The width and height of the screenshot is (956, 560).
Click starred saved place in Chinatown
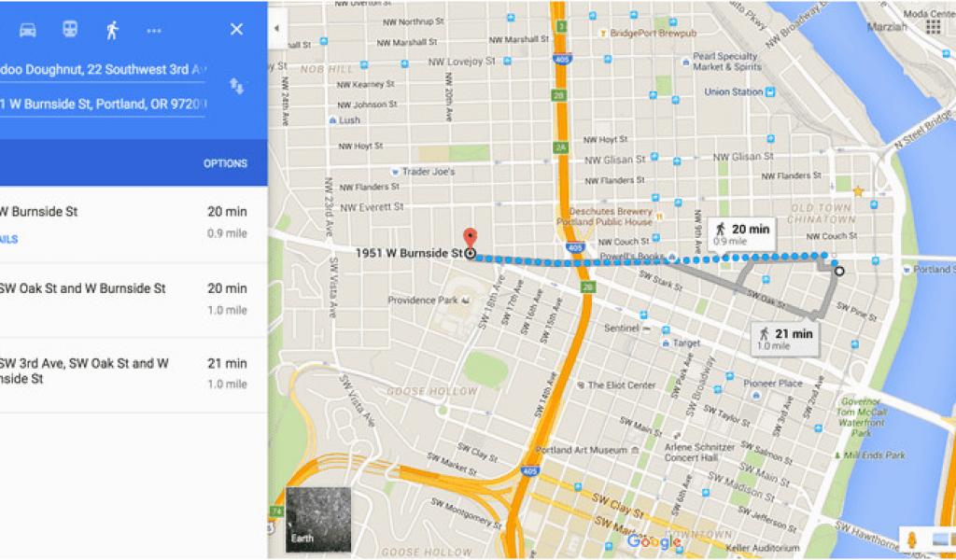click(858, 191)
